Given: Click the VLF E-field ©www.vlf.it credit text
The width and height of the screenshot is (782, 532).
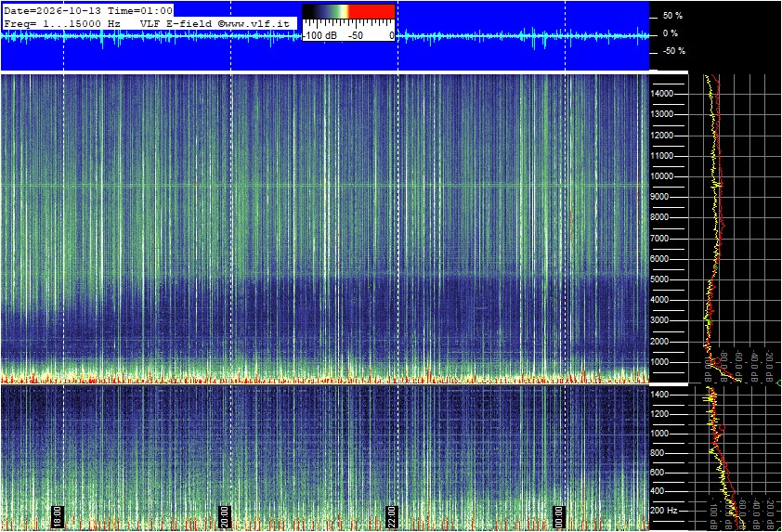Looking at the screenshot, I should tap(215, 23).
